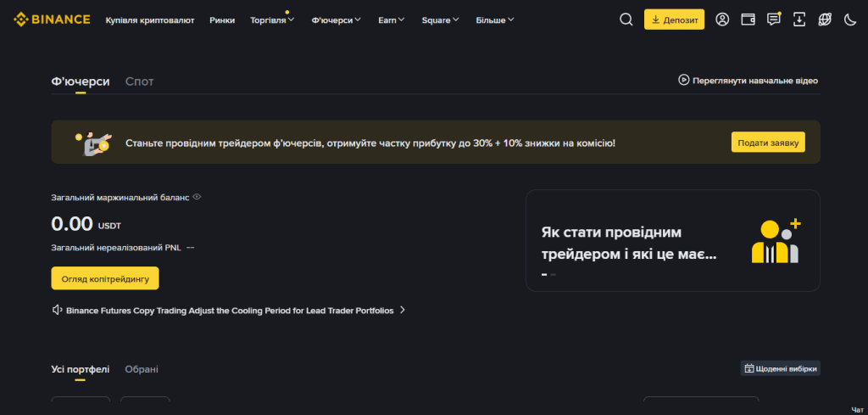Expand the Earn dropdown menu
868x415 pixels.
click(x=392, y=20)
